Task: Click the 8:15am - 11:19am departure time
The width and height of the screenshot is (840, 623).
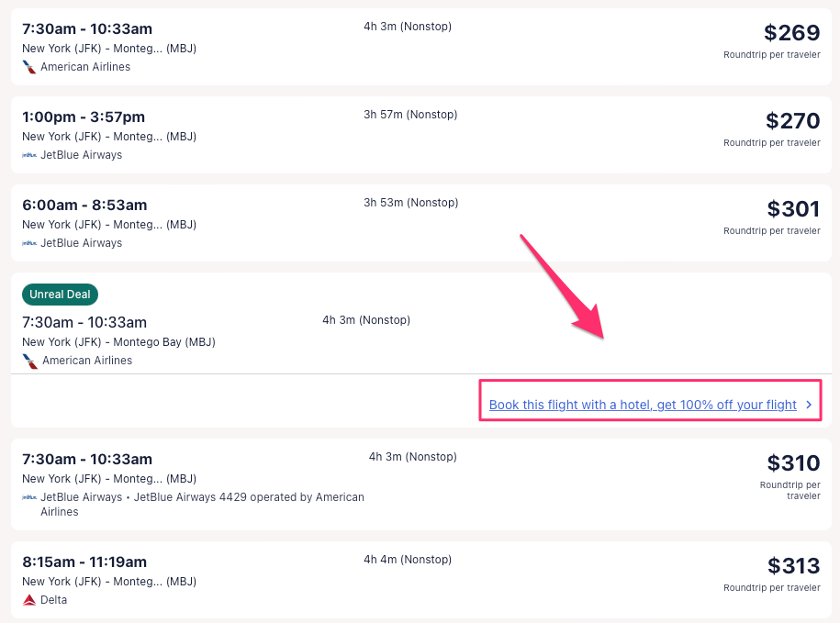Action: (x=84, y=562)
